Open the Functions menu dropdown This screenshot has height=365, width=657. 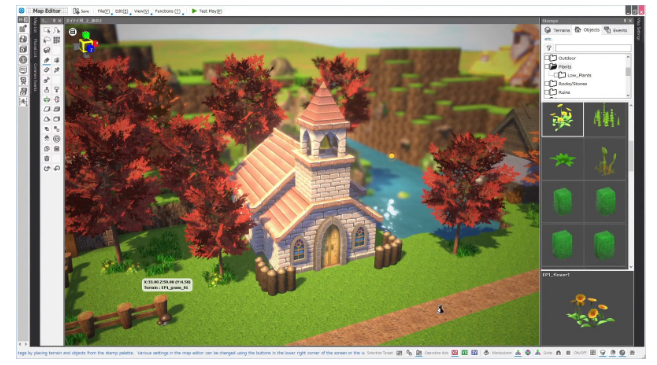tap(168, 11)
